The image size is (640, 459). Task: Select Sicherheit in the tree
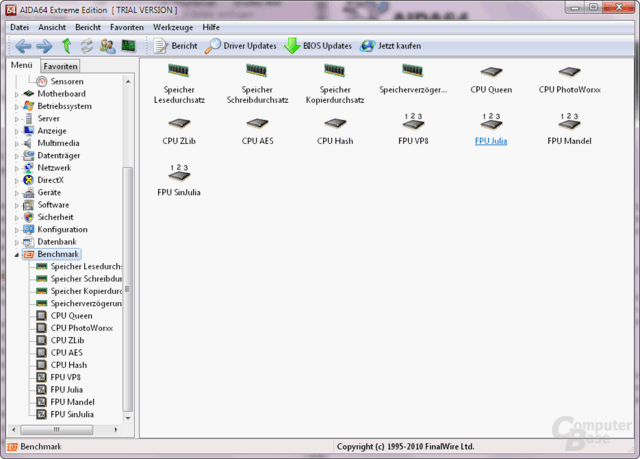[x=56, y=217]
